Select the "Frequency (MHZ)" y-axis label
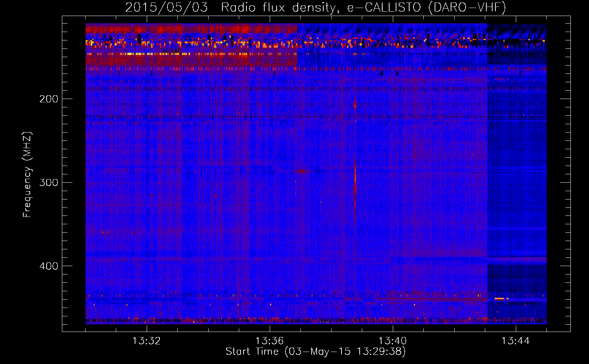This screenshot has height=364, width=589. (27, 175)
